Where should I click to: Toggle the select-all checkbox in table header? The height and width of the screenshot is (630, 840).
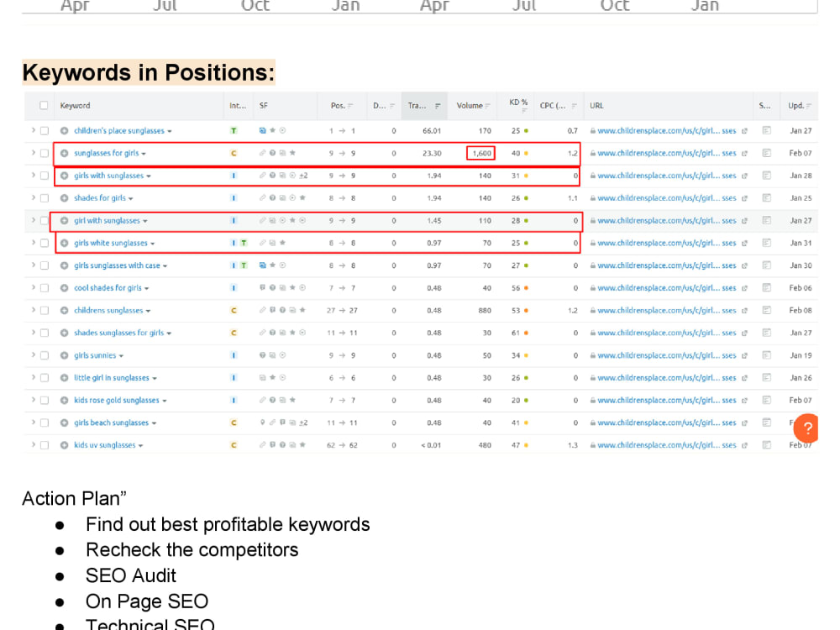[x=44, y=106]
